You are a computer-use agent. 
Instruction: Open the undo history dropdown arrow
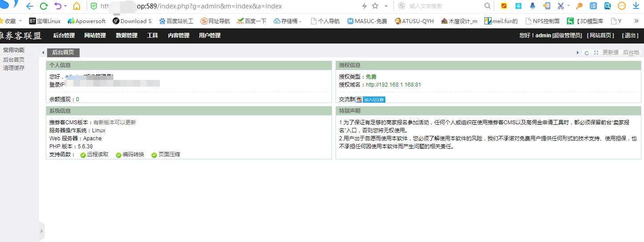(x=65, y=6)
